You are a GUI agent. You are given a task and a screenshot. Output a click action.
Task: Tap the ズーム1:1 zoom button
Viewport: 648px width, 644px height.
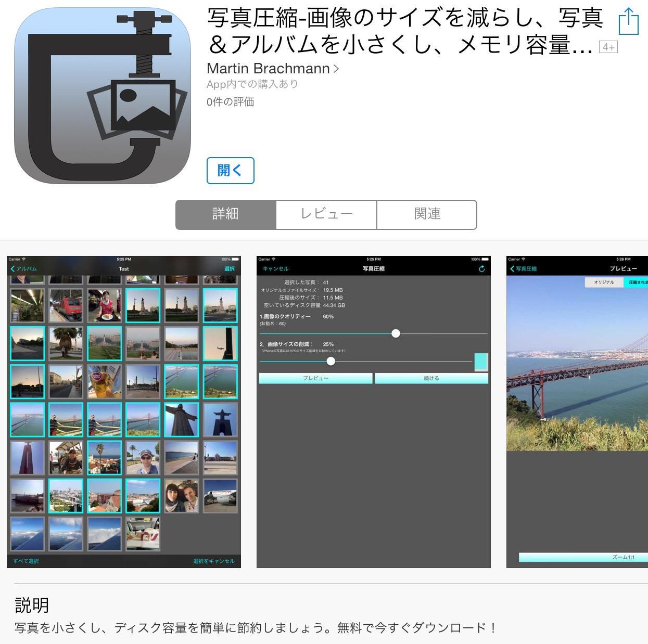click(583, 557)
